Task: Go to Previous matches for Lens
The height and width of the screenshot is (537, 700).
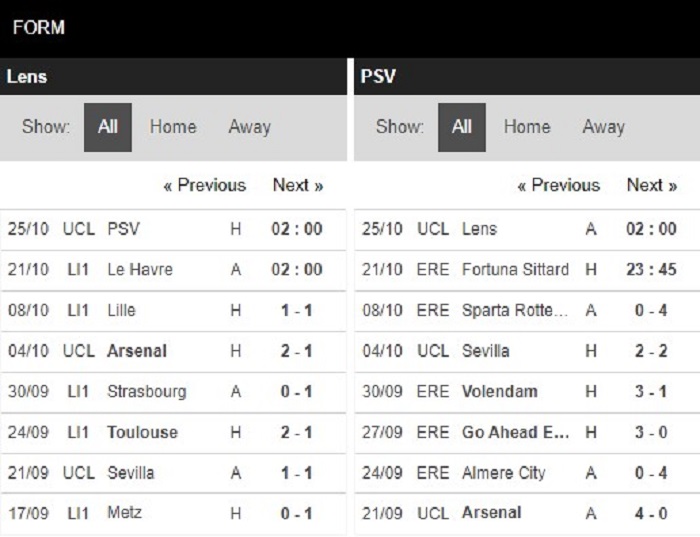Action: tap(205, 185)
